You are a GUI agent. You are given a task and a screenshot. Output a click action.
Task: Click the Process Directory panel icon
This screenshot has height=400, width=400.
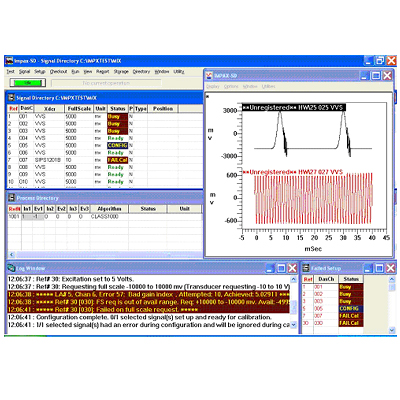point(12,198)
